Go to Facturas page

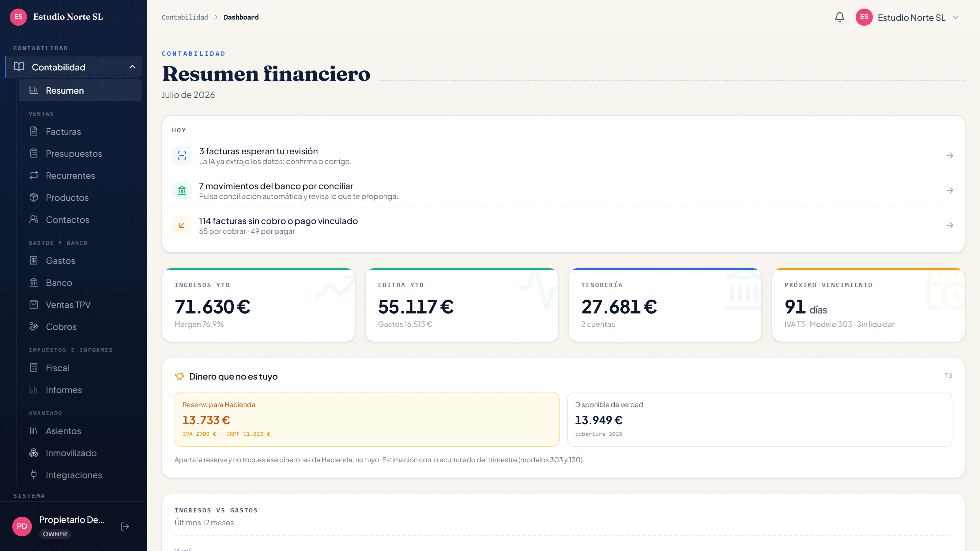tap(80, 132)
